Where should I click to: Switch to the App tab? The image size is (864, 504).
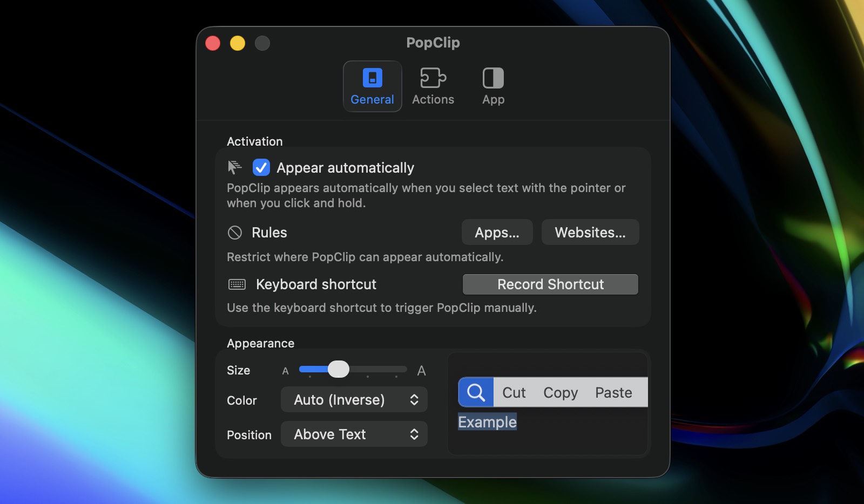pos(493,78)
